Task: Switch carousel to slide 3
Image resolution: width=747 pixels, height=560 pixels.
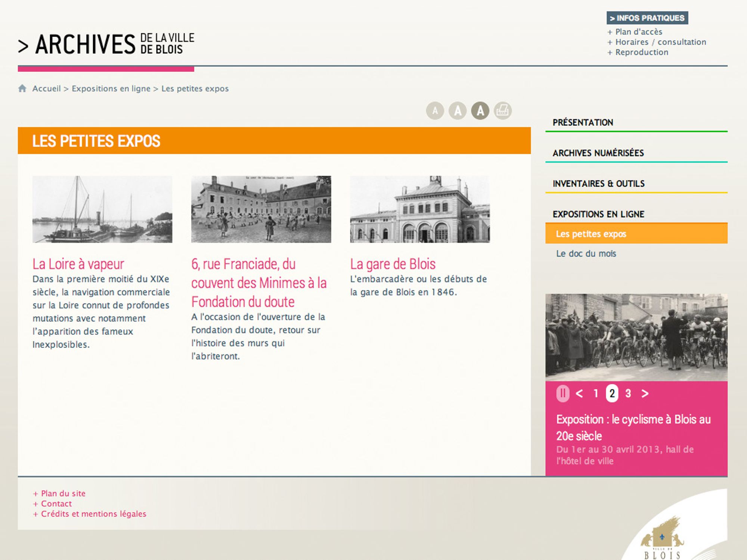Action: pos(628,393)
